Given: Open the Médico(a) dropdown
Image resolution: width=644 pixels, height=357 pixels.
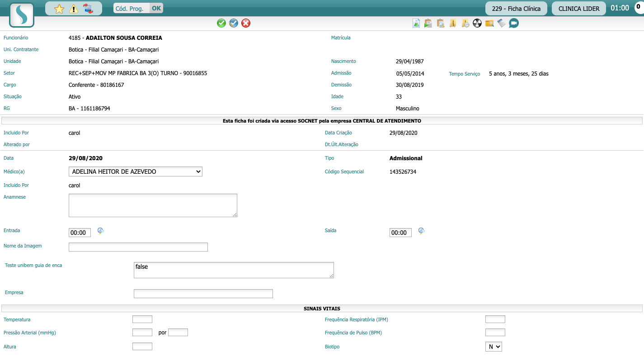Looking at the screenshot, I should pyautogui.click(x=136, y=171).
